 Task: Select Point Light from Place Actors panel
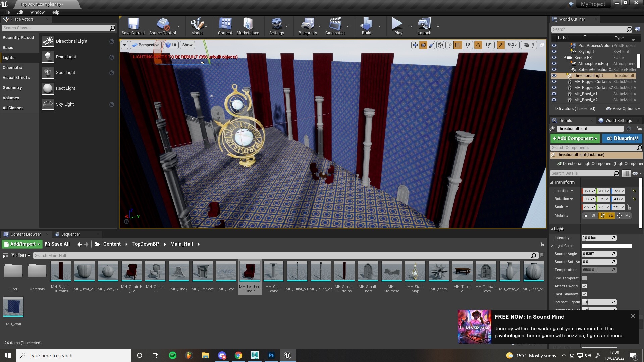(66, 57)
